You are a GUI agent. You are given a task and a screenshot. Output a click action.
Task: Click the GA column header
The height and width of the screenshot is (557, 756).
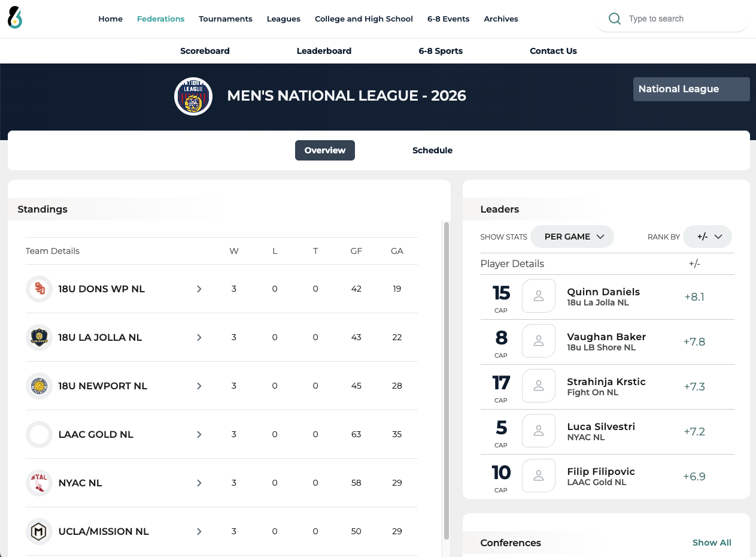[x=397, y=251]
